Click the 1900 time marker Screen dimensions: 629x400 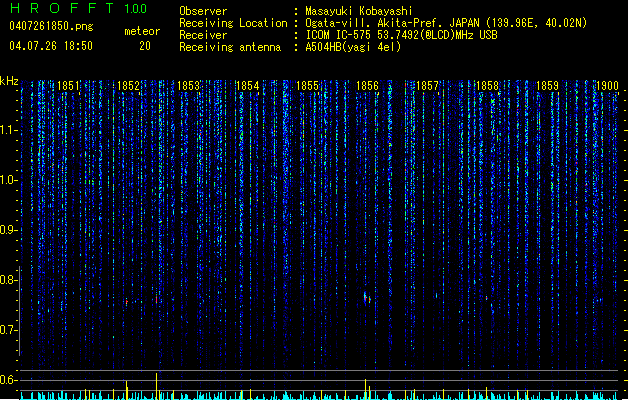coord(607,86)
